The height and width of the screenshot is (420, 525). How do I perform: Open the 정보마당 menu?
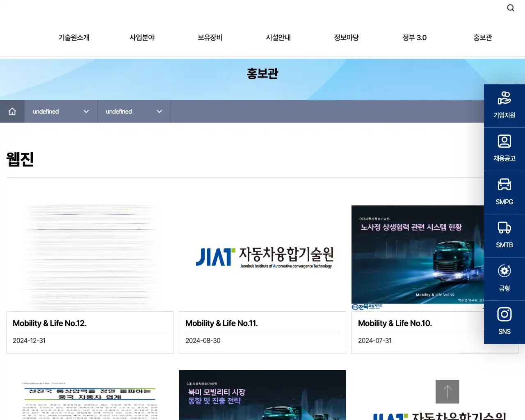(x=346, y=37)
